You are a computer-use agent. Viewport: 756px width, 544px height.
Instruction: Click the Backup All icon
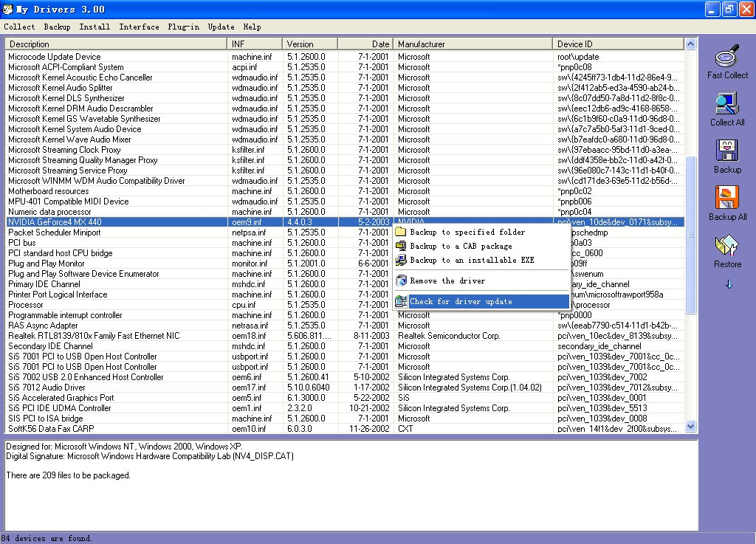point(727,198)
